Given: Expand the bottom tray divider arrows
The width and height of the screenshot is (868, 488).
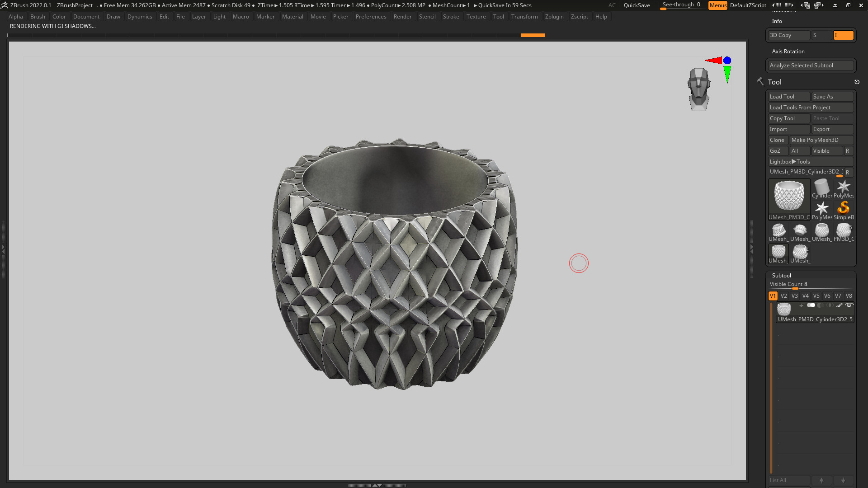Looking at the screenshot, I should tap(377, 485).
